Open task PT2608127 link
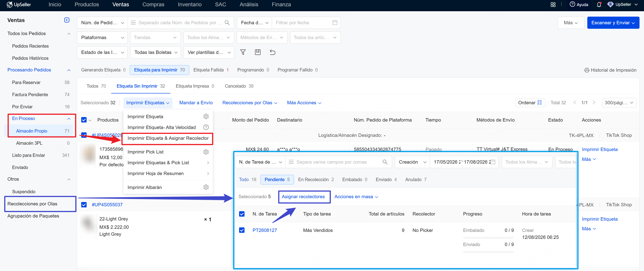The image size is (644, 271). point(265,230)
